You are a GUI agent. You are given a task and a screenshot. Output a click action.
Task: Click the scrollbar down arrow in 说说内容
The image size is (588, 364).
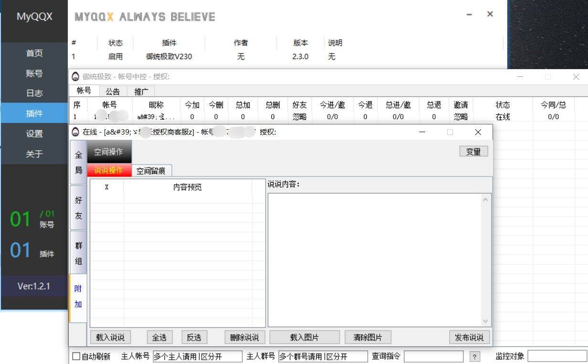pyautogui.click(x=486, y=322)
